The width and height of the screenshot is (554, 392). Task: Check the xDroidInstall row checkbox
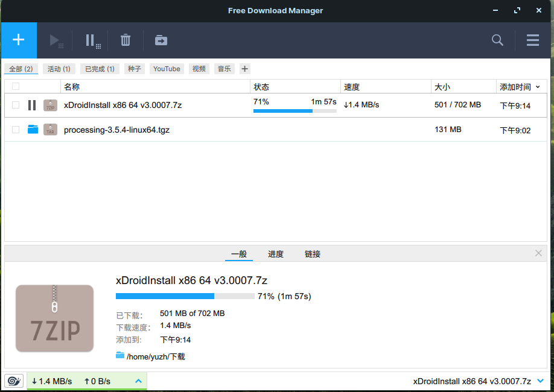pos(16,105)
